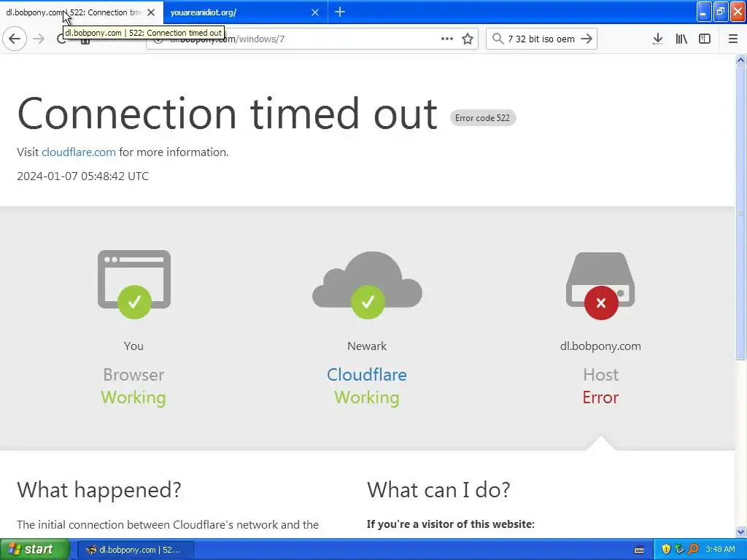Click the Error code 522 badge

click(x=483, y=117)
